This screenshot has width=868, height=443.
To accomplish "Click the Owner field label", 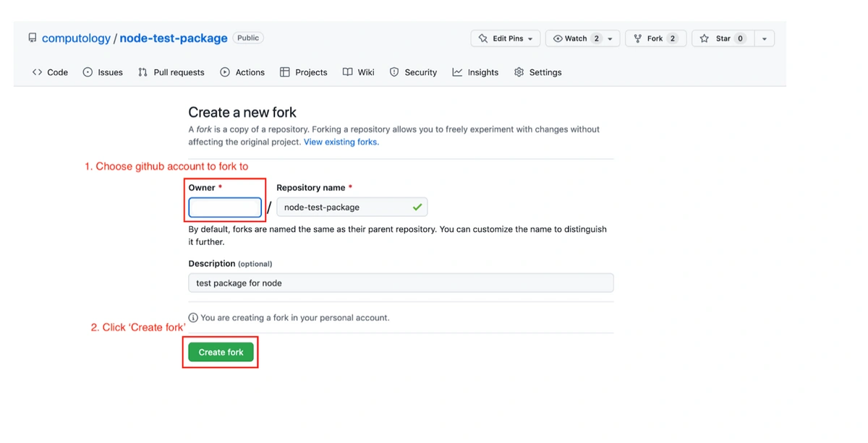I will (x=205, y=188).
